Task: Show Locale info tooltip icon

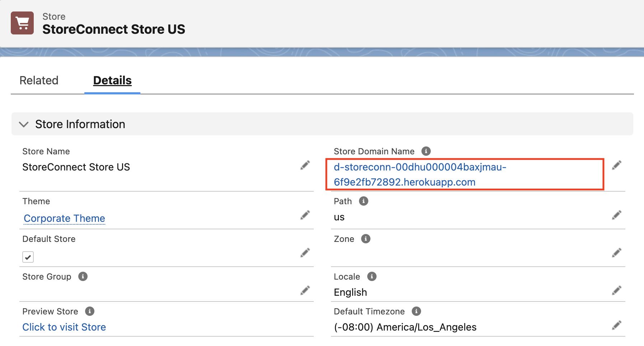Action: 372,276
